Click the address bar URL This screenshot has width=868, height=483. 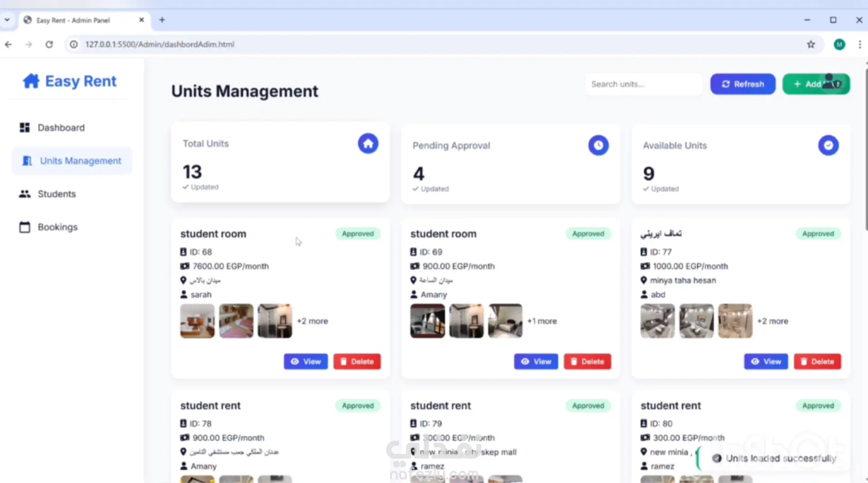(x=160, y=44)
